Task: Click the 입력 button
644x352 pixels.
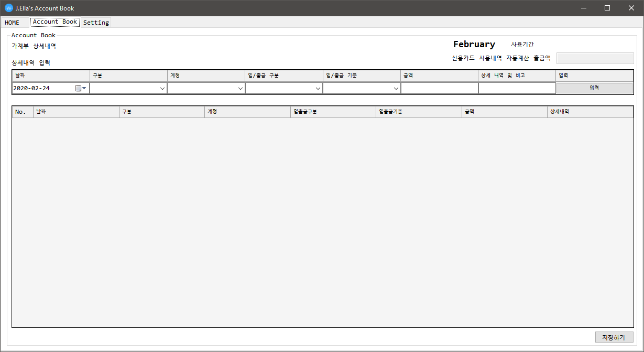Action: 594,88
